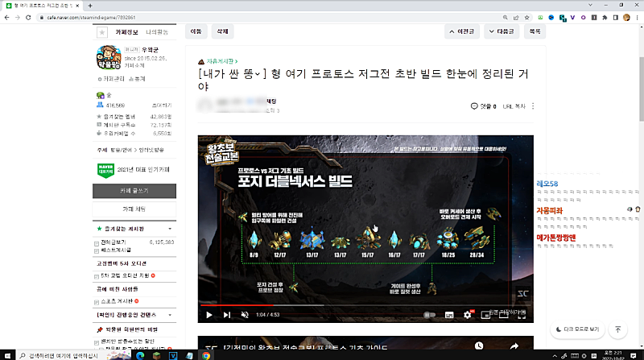Switch video to miniplayer mode
The width and height of the screenshot is (644, 360).
click(485, 315)
